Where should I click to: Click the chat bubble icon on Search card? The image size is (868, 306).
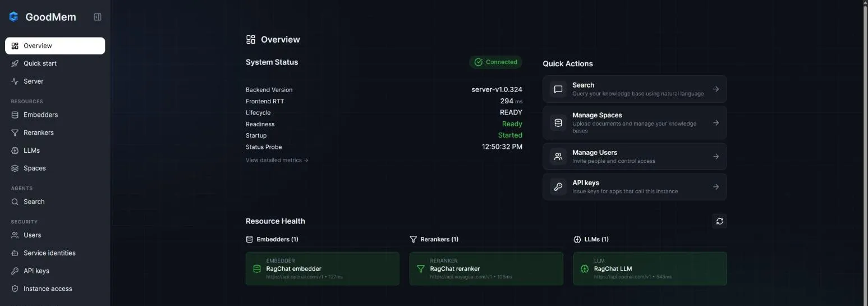coord(558,89)
